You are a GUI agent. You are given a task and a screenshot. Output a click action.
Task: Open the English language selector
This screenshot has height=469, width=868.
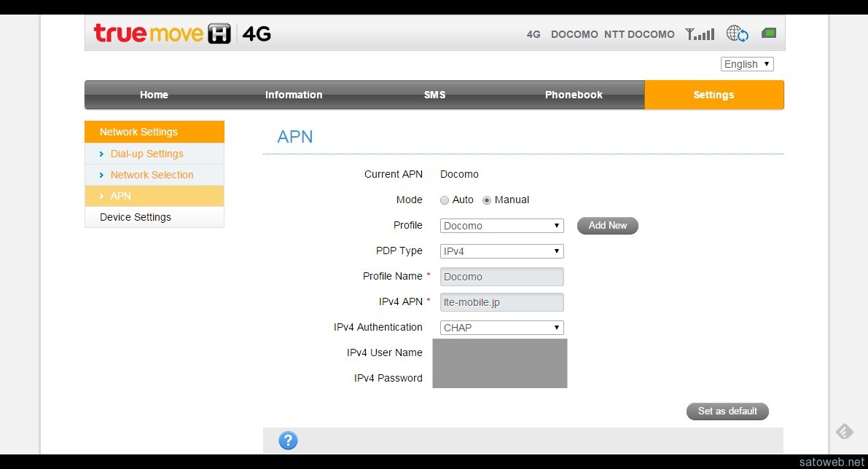click(x=746, y=64)
